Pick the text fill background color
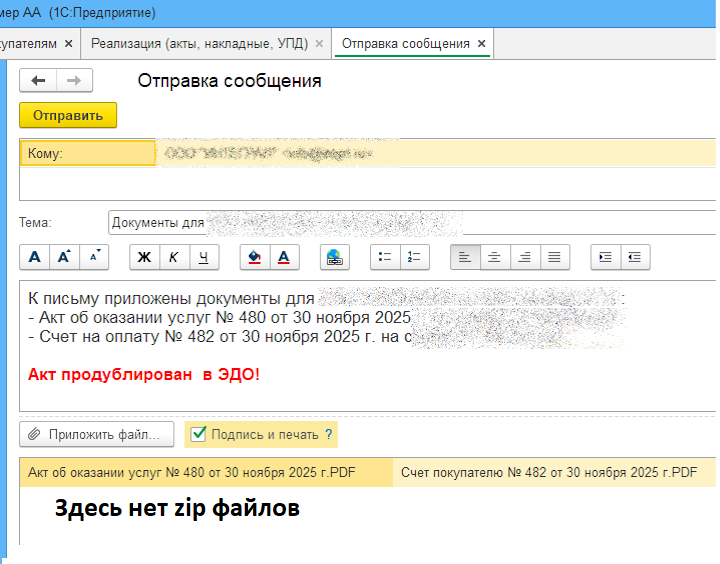The height and width of the screenshot is (564, 720). click(x=254, y=257)
